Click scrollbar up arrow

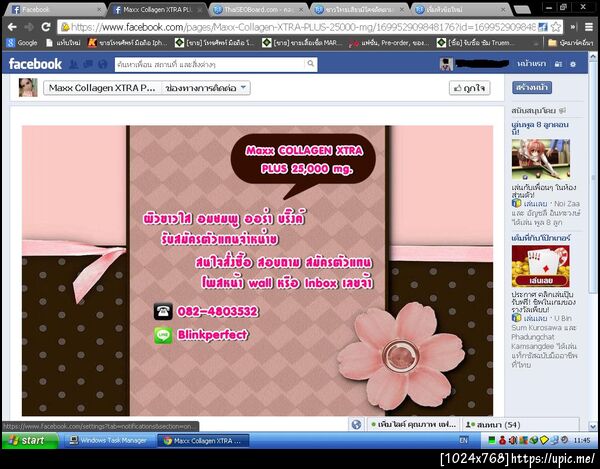pyautogui.click(x=593, y=57)
